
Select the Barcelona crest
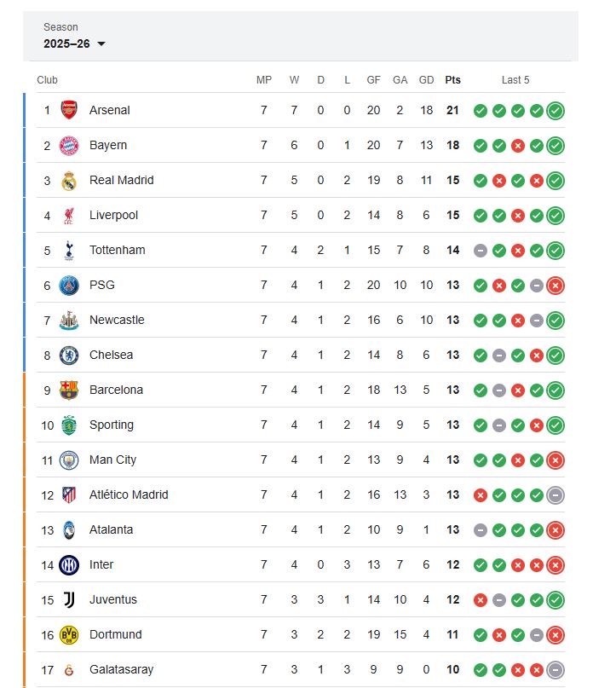(69, 390)
